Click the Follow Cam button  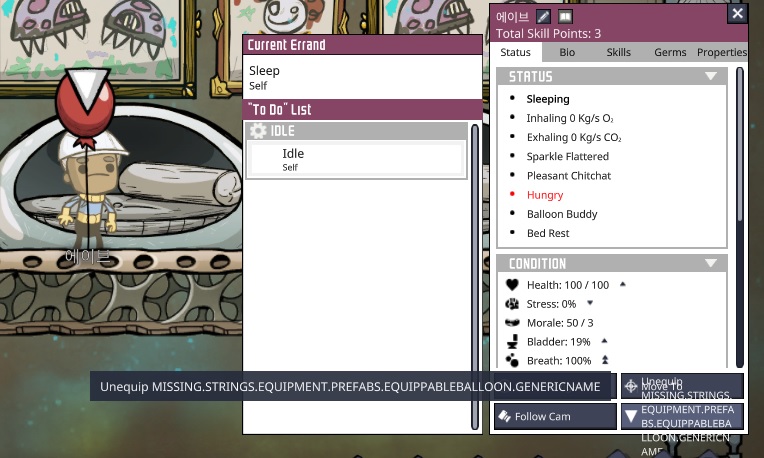coord(555,417)
